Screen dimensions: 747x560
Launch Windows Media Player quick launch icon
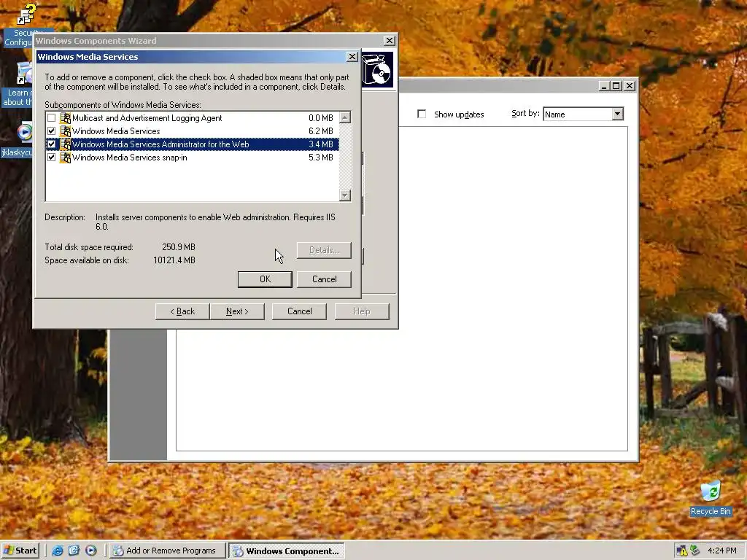90,551
